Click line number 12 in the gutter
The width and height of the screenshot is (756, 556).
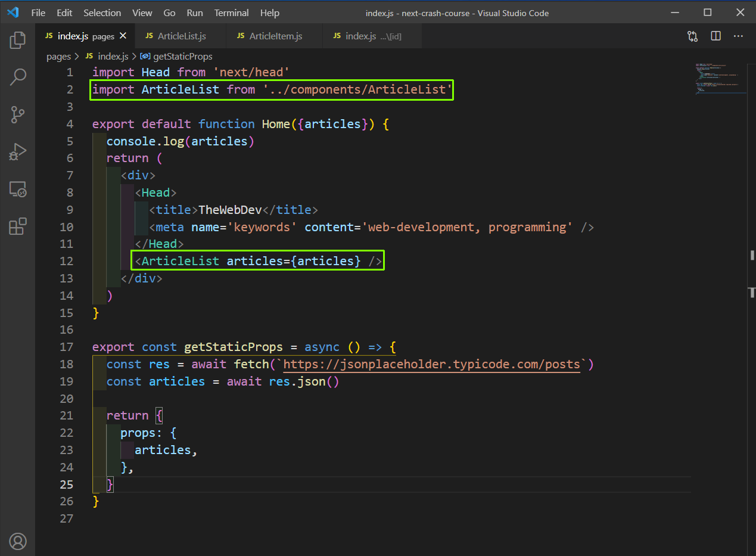pyautogui.click(x=66, y=261)
